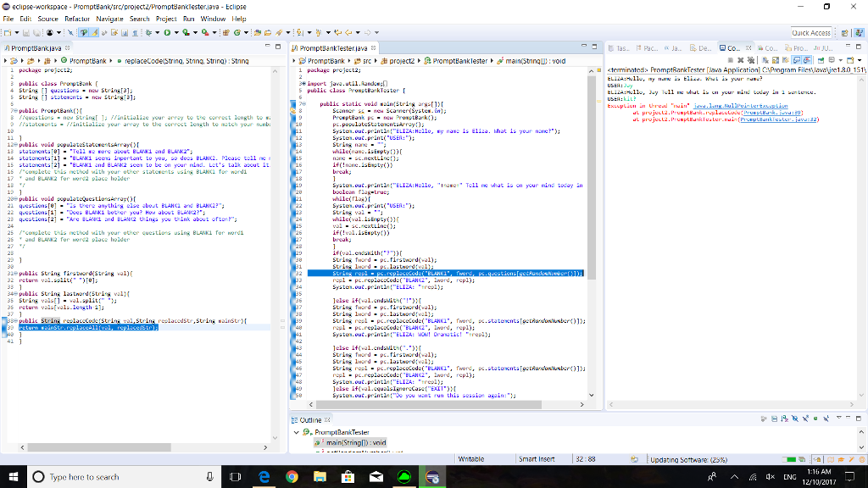This screenshot has height=488, width=868.
Task: Toggle Show Console When Standard Out Changes
Action: pos(797,60)
